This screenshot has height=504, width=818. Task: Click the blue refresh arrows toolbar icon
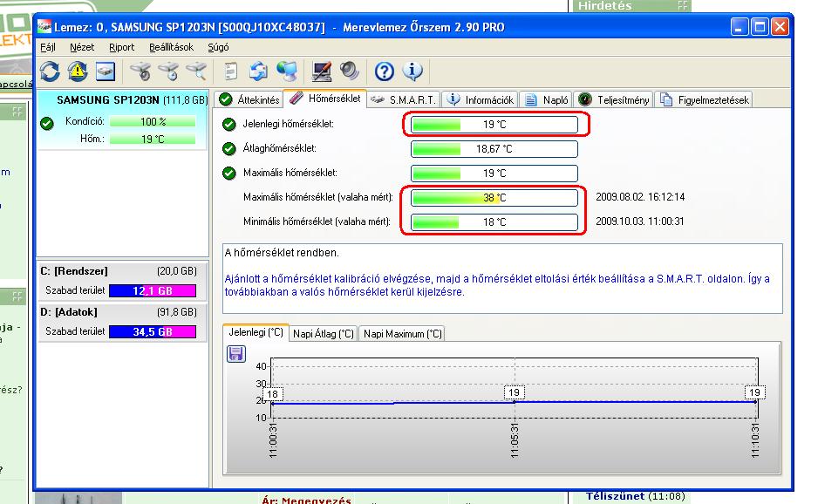point(50,71)
